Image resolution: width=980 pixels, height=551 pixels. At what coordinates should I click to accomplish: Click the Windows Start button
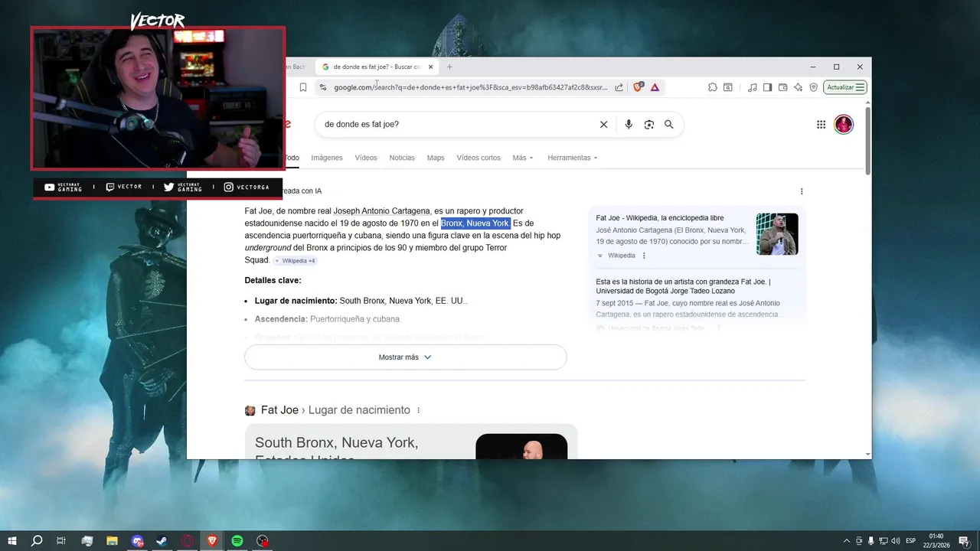(12, 541)
